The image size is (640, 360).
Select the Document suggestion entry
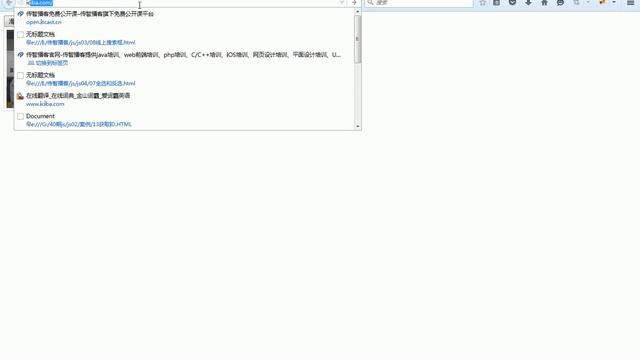pos(185,120)
